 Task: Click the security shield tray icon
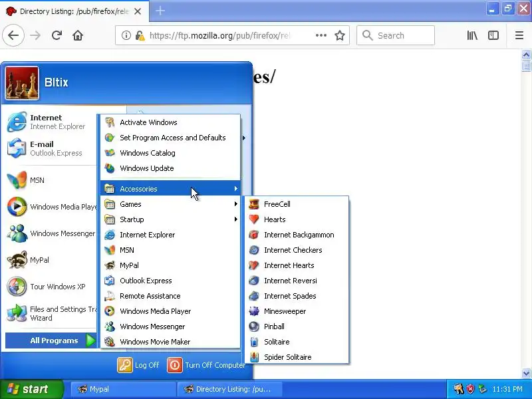click(x=470, y=389)
